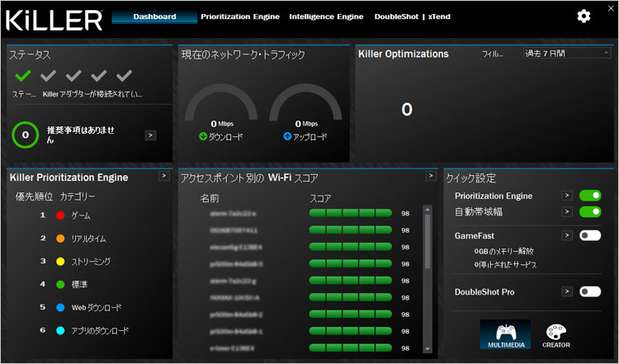The image size is (619, 364).
Task: Expand the Killer Prioritization Engine panel arrow
Action: 164,176
